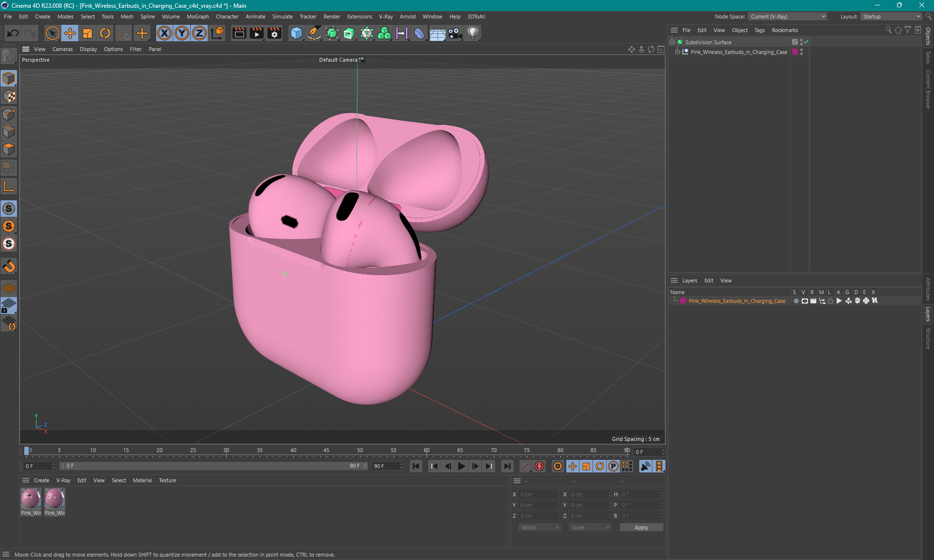934x560 pixels.
Task: Select the first Pink_Wir material thumbnail
Action: click(31, 499)
